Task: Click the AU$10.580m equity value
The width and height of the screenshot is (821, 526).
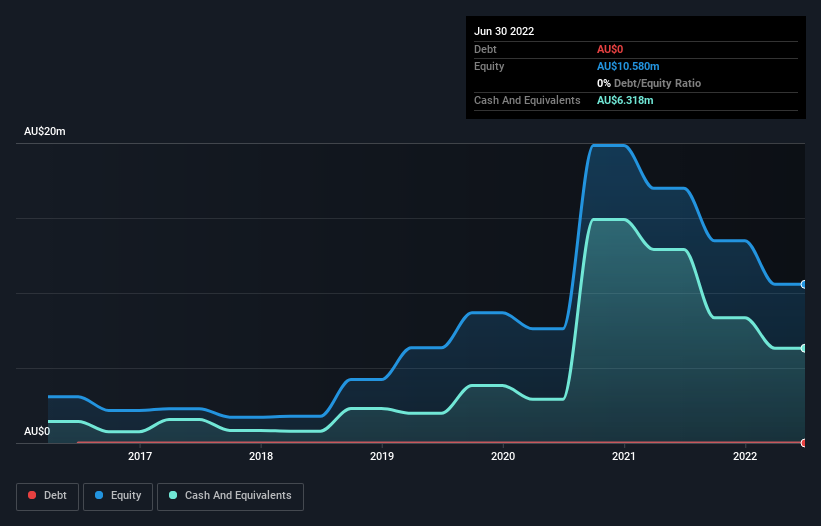Action: tap(628, 66)
